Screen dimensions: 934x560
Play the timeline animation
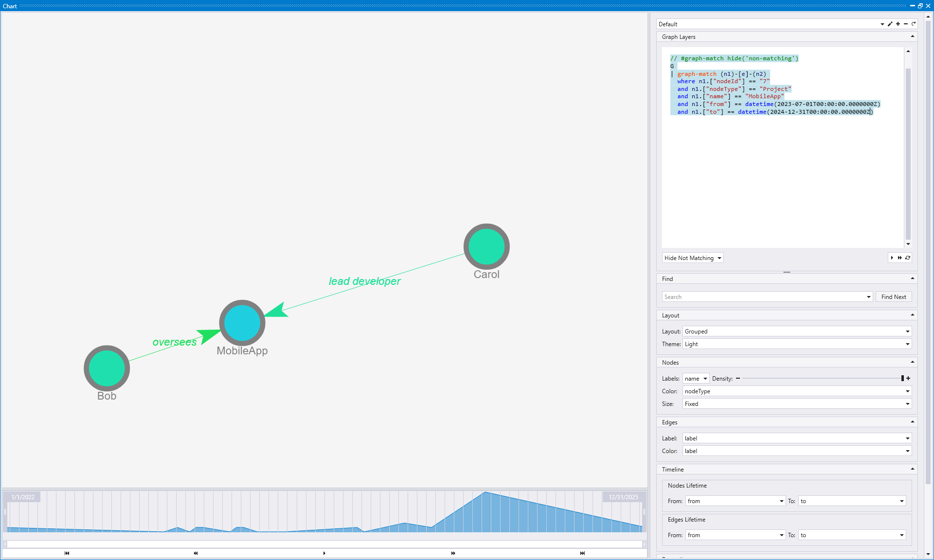[x=324, y=553]
